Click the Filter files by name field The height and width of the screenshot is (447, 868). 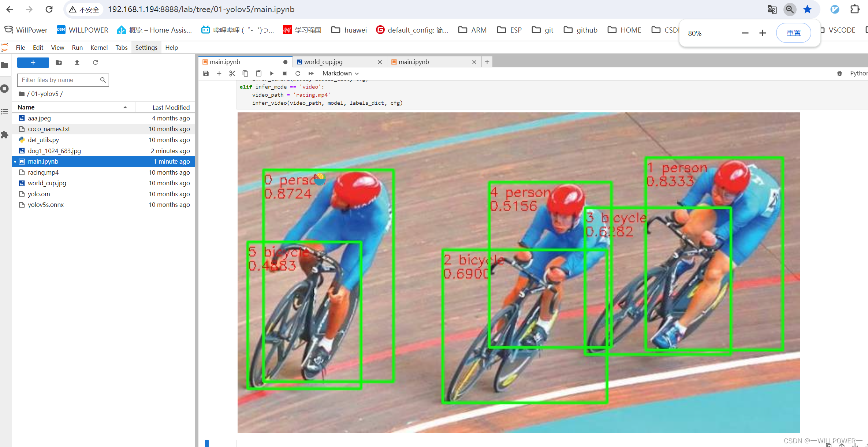[63, 80]
